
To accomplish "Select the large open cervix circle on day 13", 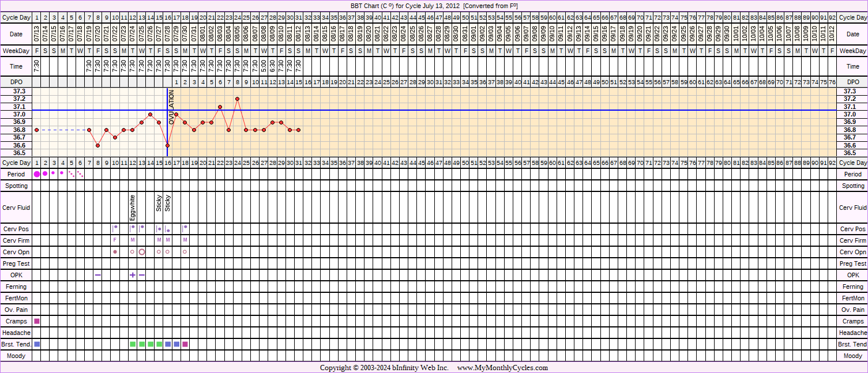I will 141,252.
